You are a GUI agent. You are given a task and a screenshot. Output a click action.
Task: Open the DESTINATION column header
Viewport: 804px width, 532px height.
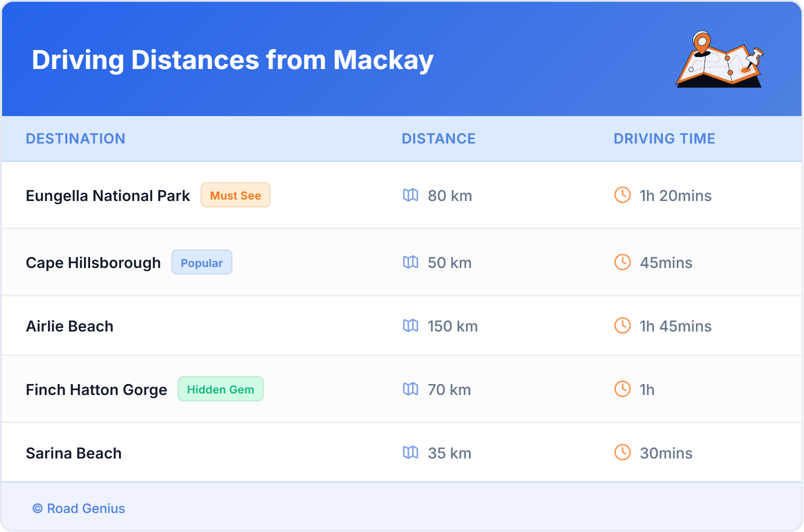(x=75, y=138)
